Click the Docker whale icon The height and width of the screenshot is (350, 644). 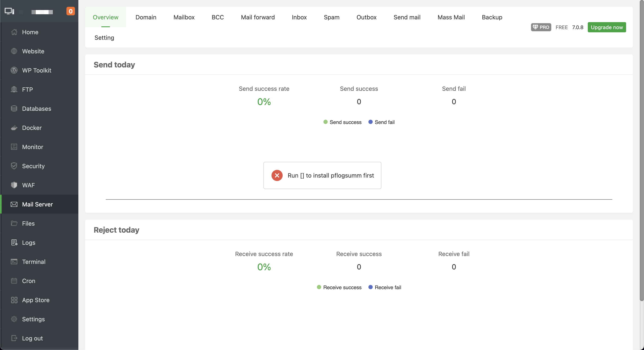coord(14,128)
